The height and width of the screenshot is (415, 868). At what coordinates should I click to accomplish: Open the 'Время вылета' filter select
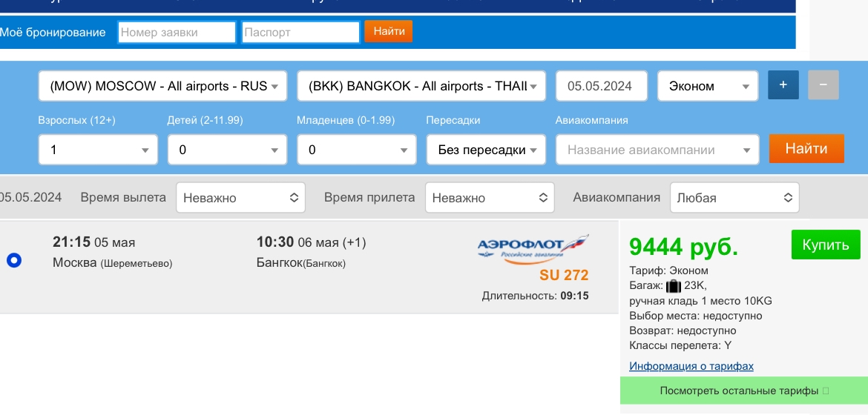(x=241, y=198)
